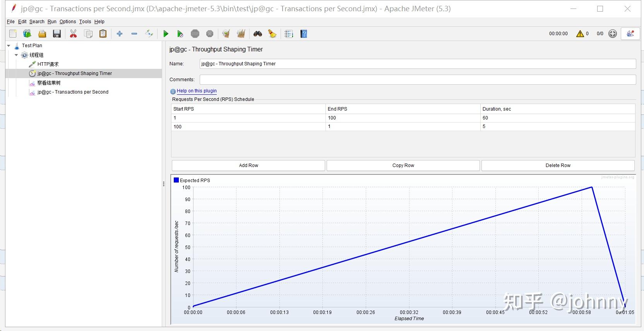Collapse the 线程组 thread group node
The width and height of the screenshot is (644, 331).
click(16, 55)
